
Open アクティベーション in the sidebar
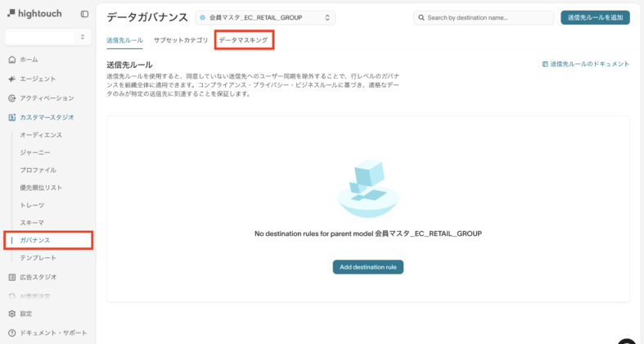tap(47, 98)
